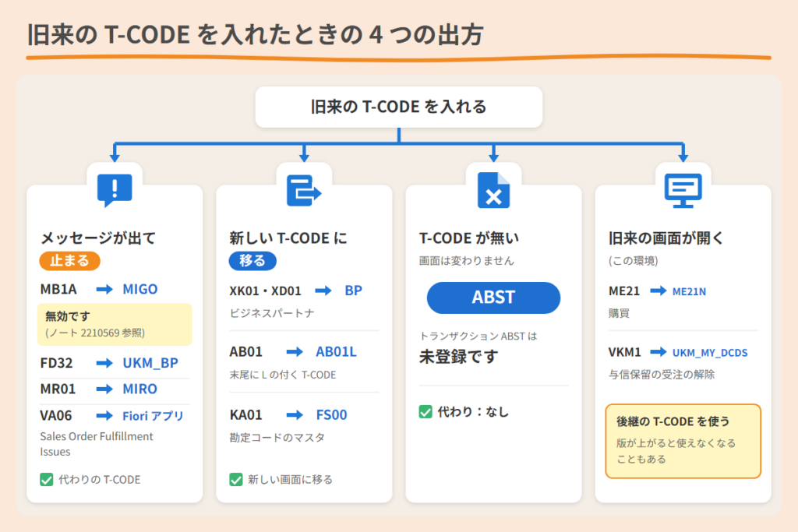
Task: Click the monitor screen icon
Action: click(x=683, y=190)
